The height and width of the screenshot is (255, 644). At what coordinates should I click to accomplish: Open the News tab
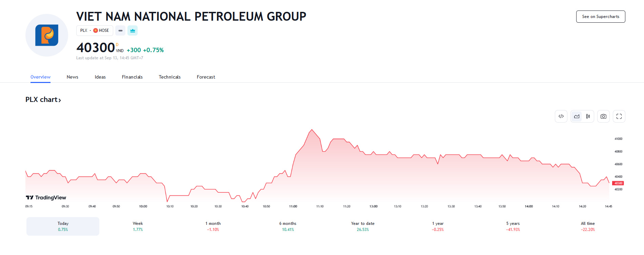tap(73, 77)
